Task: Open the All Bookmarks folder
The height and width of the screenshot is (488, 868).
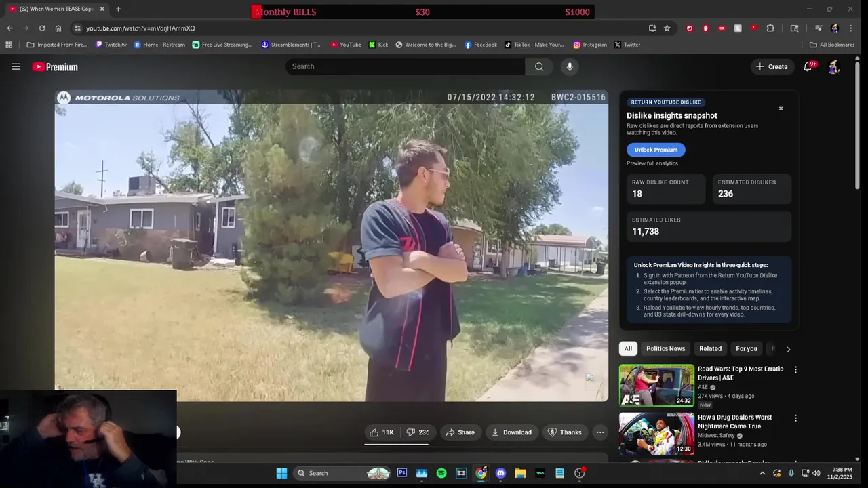Action: [x=832, y=45]
